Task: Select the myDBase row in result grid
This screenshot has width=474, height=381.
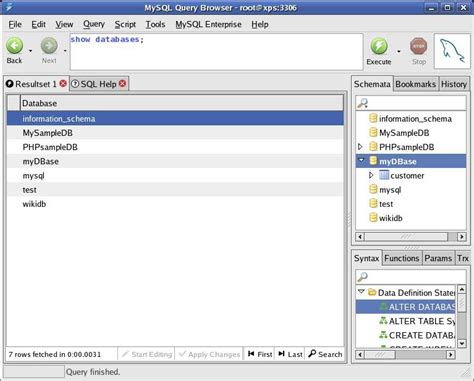Action: click(175, 161)
